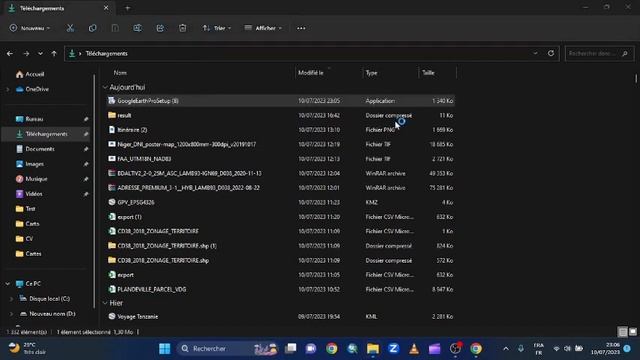Collapse the Ce PC tree node
This screenshot has height=360, width=640.
[7, 284]
